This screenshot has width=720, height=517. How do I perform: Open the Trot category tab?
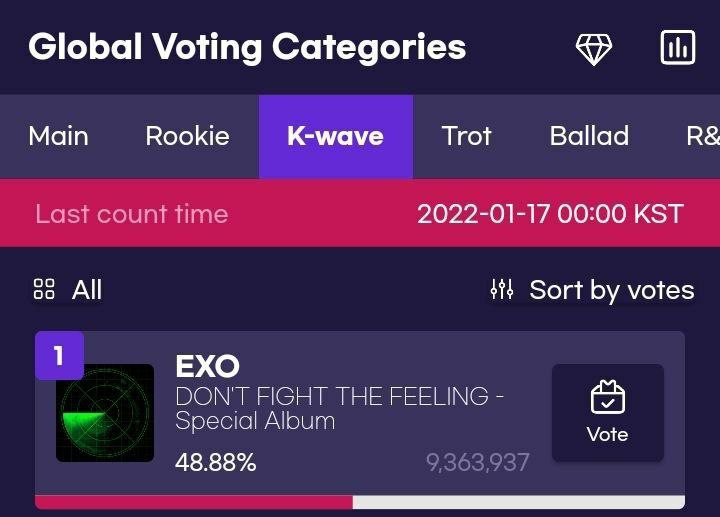(467, 136)
